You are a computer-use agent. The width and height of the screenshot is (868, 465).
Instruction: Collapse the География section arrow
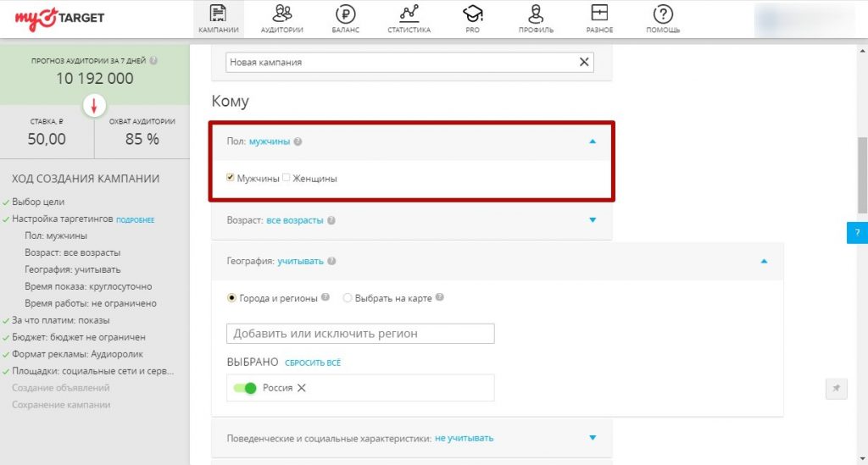coord(764,262)
